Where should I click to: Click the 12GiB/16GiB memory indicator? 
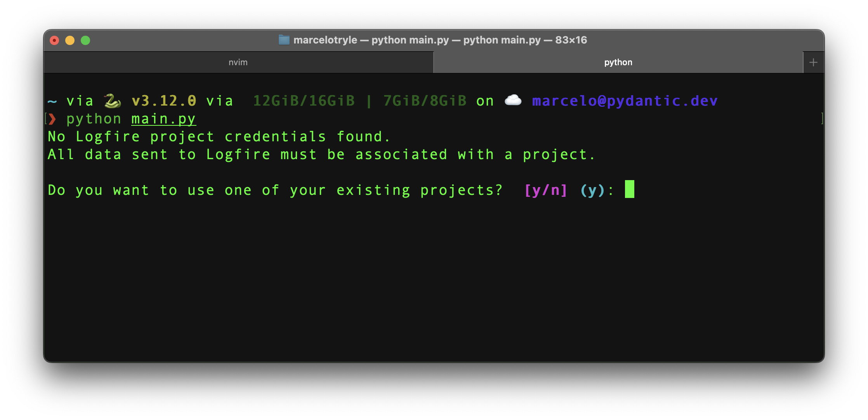tap(304, 101)
